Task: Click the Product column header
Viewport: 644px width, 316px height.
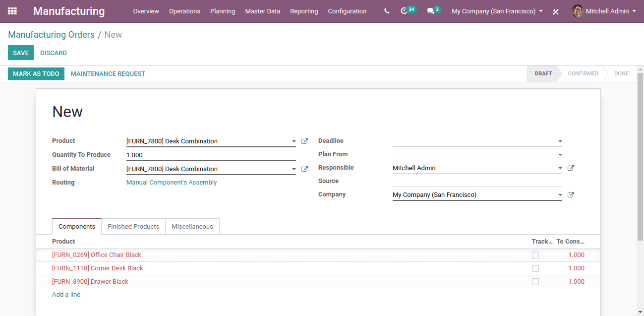Action: (63, 242)
